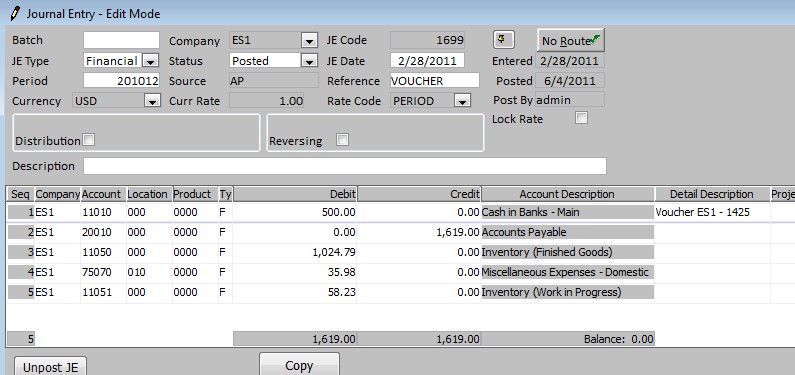Click the No Route button

[x=571, y=41]
